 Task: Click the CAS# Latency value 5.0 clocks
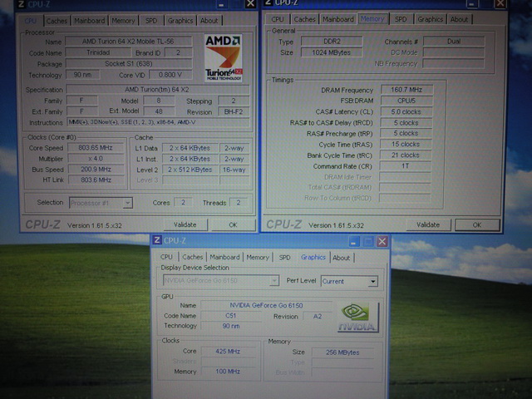pyautogui.click(x=406, y=111)
